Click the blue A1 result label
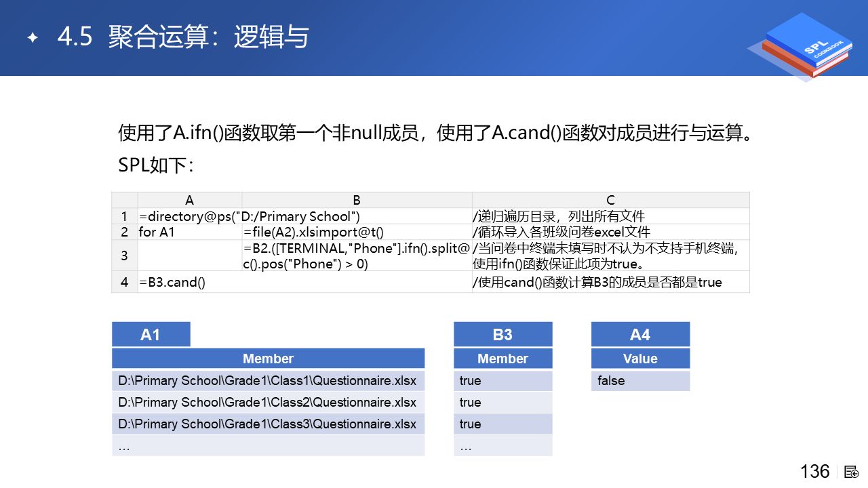Viewport: 868px width, 488px height. pyautogui.click(x=151, y=334)
